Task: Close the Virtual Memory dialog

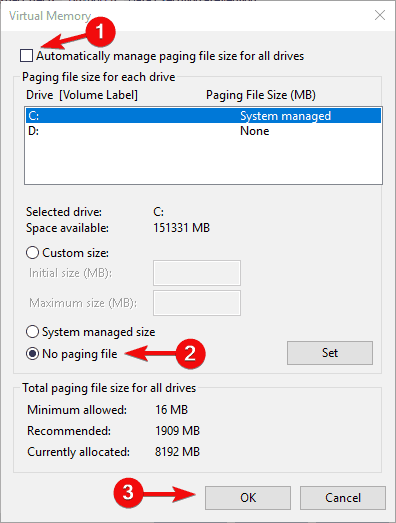Action: tap(380, 15)
